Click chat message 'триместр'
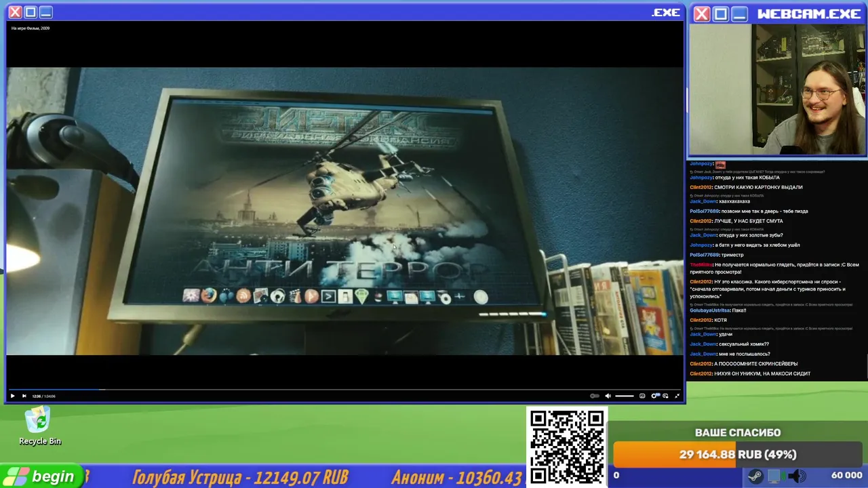868x488 pixels. click(x=732, y=255)
